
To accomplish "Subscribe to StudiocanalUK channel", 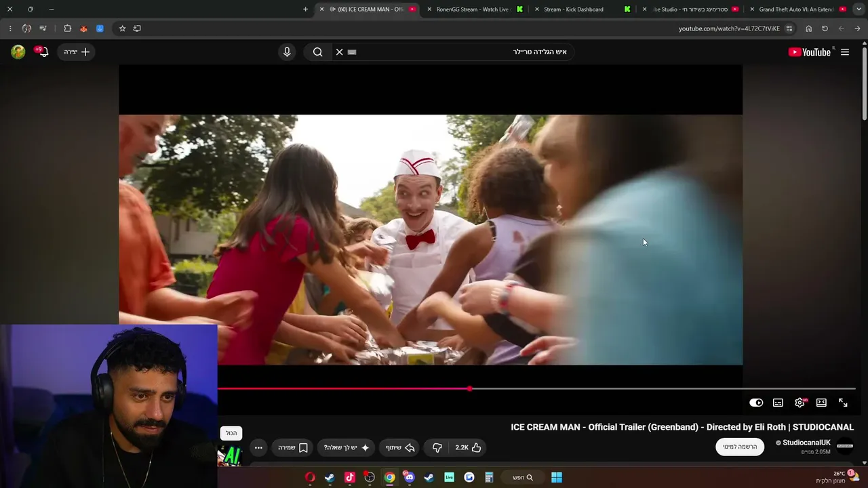I will pos(740,447).
